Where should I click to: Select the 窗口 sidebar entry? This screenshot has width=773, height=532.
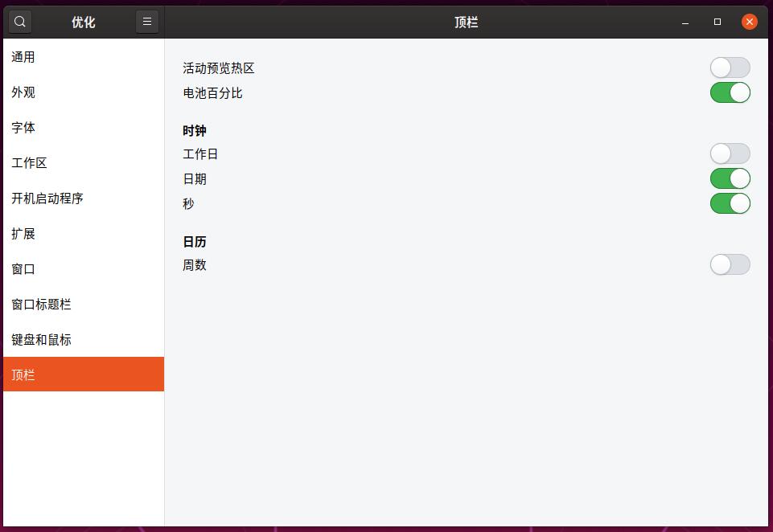click(84, 269)
